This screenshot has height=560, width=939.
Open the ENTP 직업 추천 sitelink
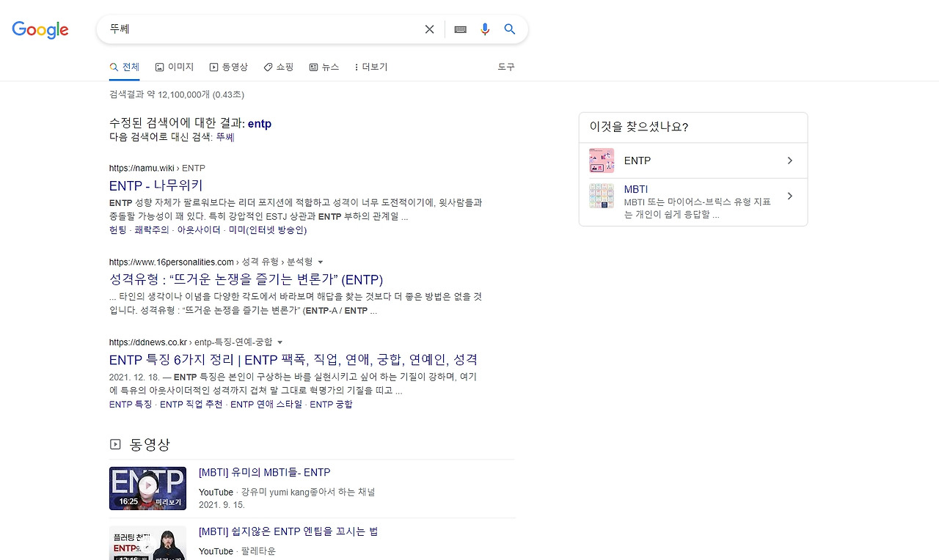(x=191, y=405)
